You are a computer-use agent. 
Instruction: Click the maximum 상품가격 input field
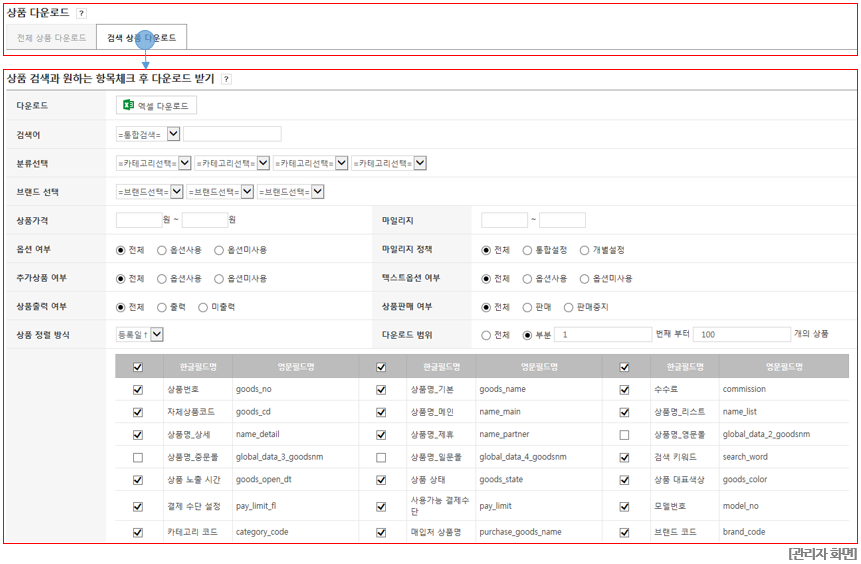[205, 220]
